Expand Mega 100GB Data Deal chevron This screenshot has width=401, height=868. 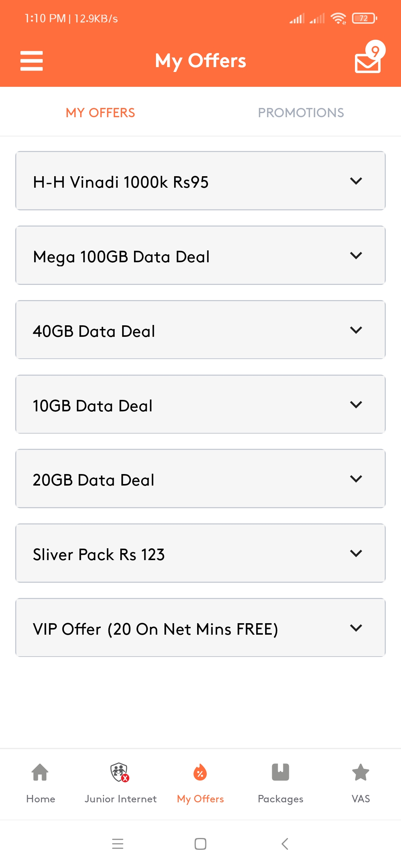356,256
